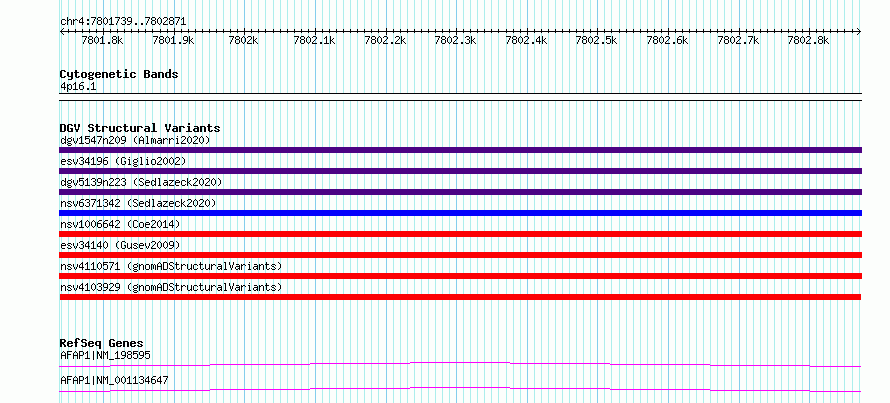Click the purple bar under esv34196

click(x=460, y=171)
